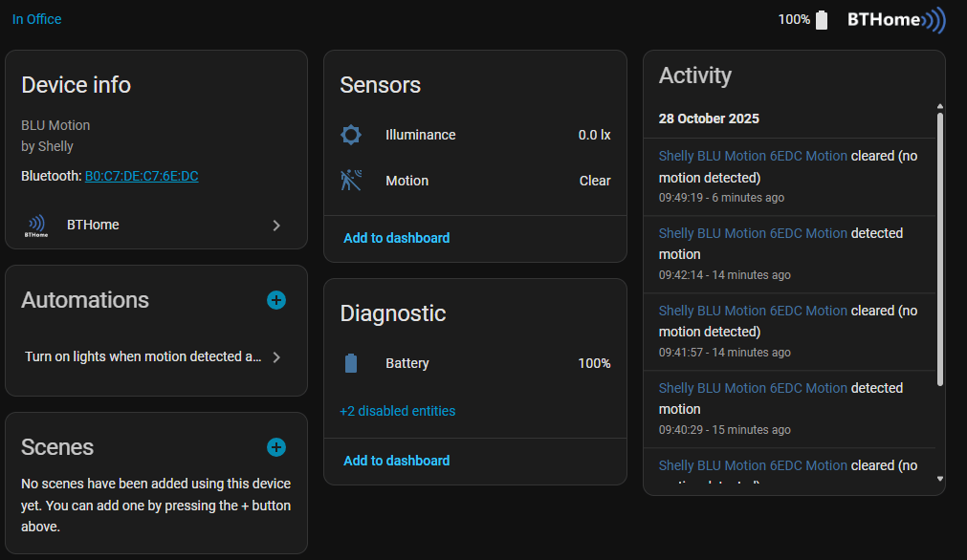Open the 09:49:19 activity entry motion link
967x560 pixels.
click(x=753, y=156)
